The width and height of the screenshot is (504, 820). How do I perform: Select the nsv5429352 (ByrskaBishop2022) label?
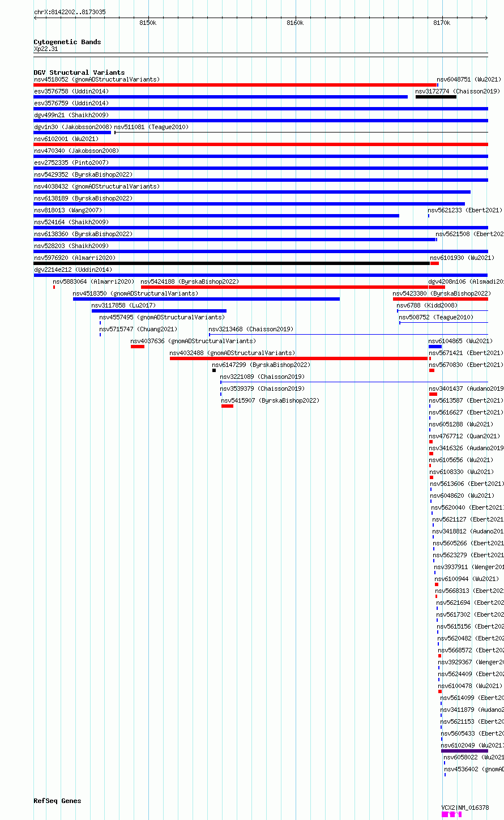click(83, 174)
